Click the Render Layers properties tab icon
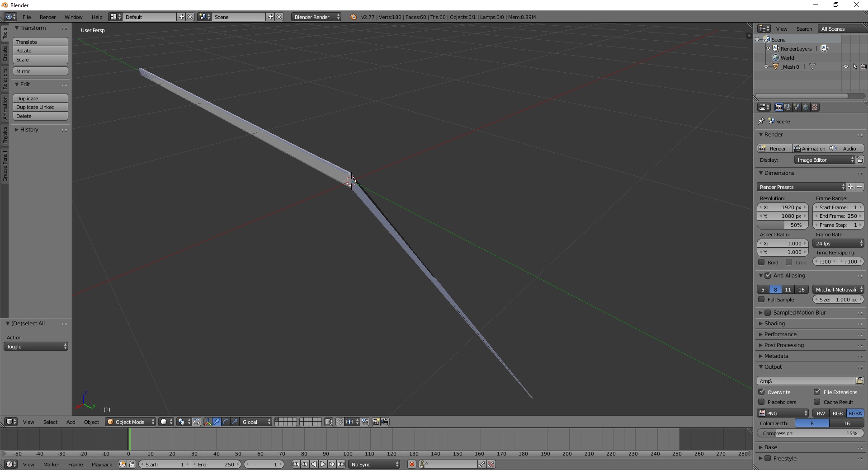This screenshot has height=470, width=868. [x=788, y=107]
